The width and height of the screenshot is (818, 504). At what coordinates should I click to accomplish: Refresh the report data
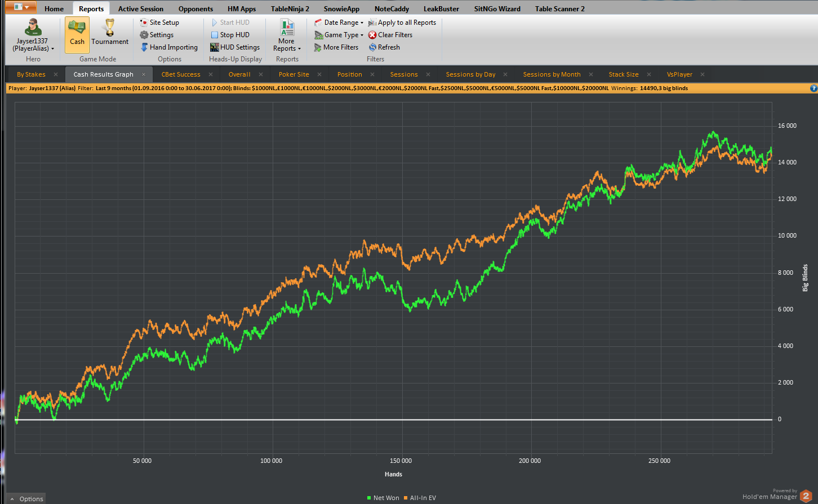tap(384, 47)
